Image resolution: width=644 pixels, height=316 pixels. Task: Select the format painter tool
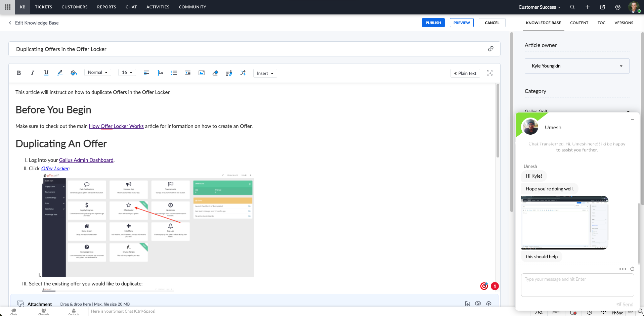click(x=229, y=73)
